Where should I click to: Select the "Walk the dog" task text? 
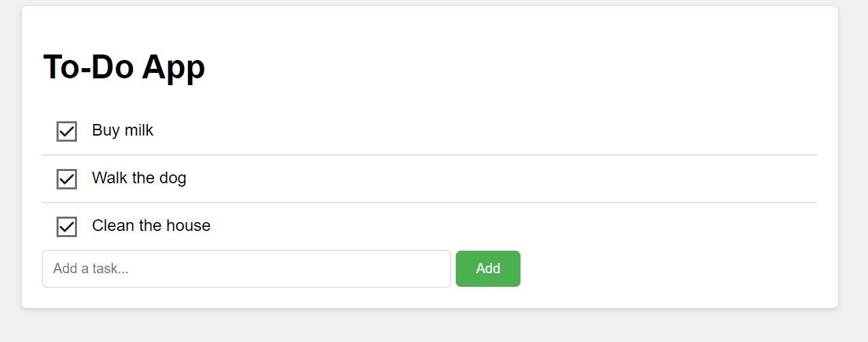[139, 178]
